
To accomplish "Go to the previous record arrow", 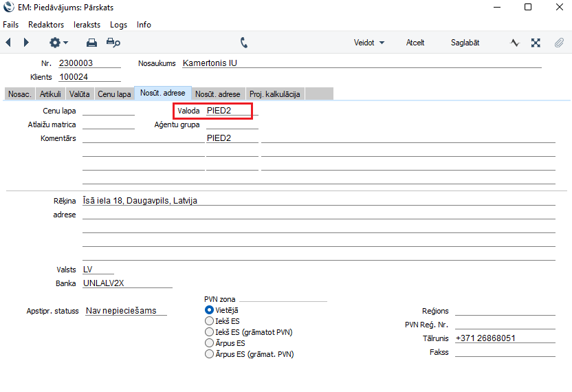I will (8, 43).
